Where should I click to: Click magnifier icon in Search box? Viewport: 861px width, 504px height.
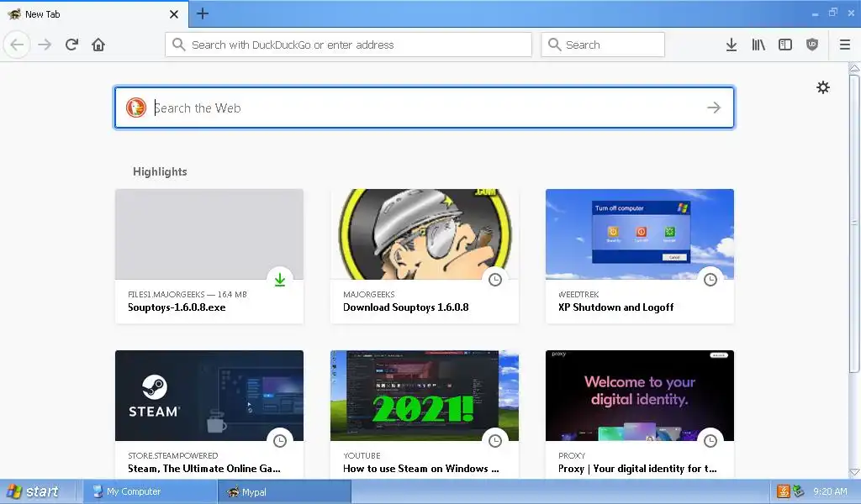pos(555,45)
